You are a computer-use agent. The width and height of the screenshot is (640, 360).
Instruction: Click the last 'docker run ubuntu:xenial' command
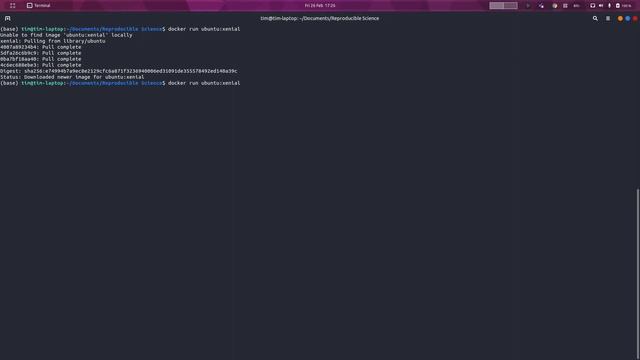coord(204,83)
